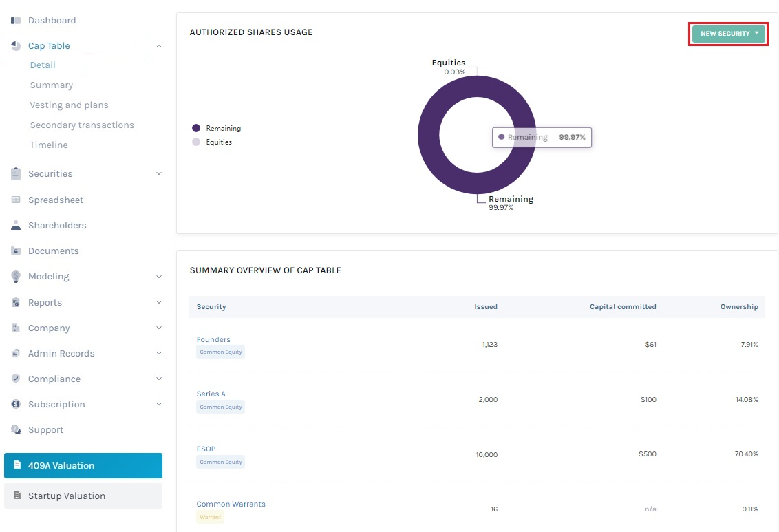Open Secondary transactions submenu item
This screenshot has width=779, height=532.
coord(82,125)
